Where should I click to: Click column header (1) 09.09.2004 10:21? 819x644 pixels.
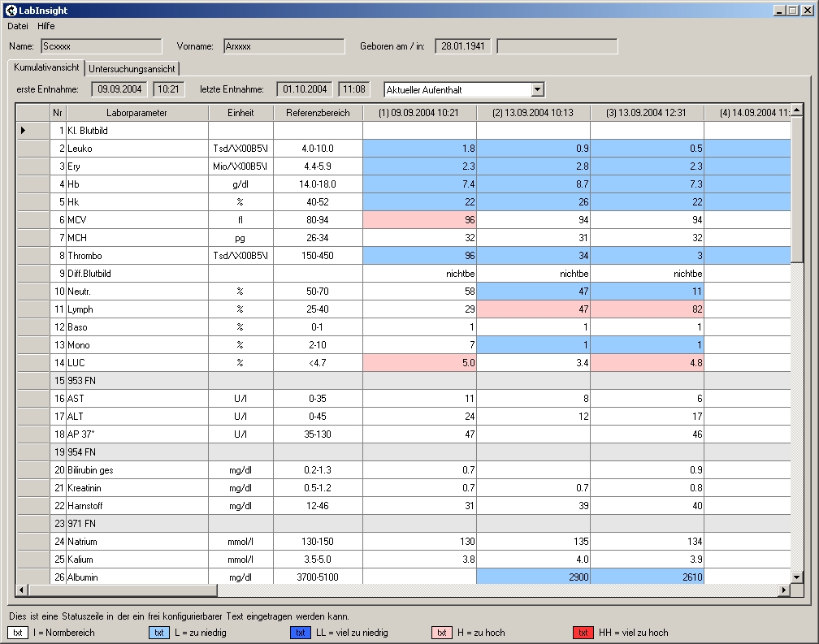coord(419,113)
